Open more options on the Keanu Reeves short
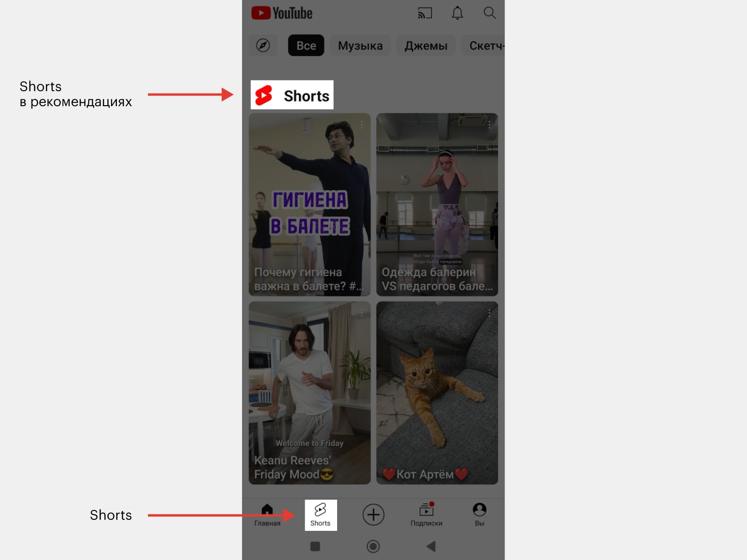The width and height of the screenshot is (747, 560). [362, 313]
